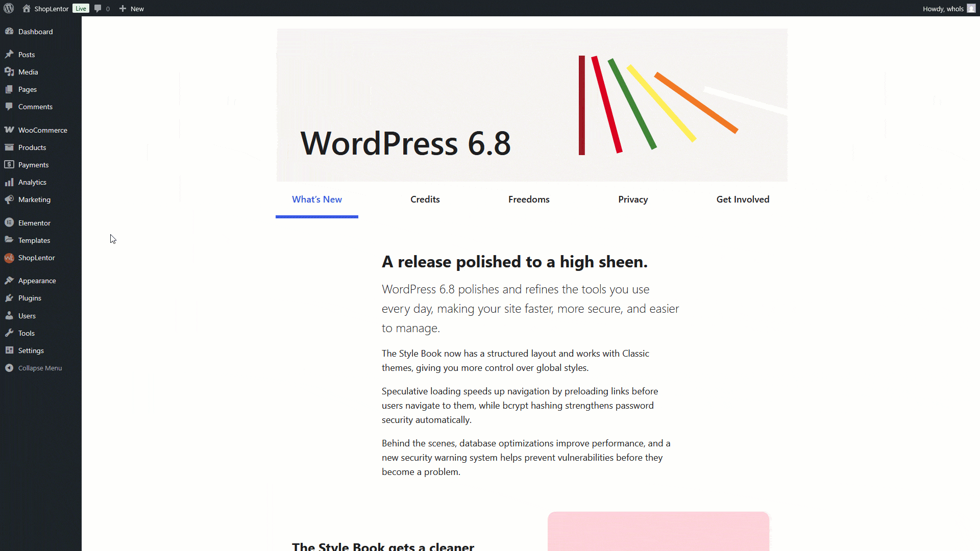The image size is (980, 551).
Task: Click the Posts pushpin icon
Action: (9, 54)
